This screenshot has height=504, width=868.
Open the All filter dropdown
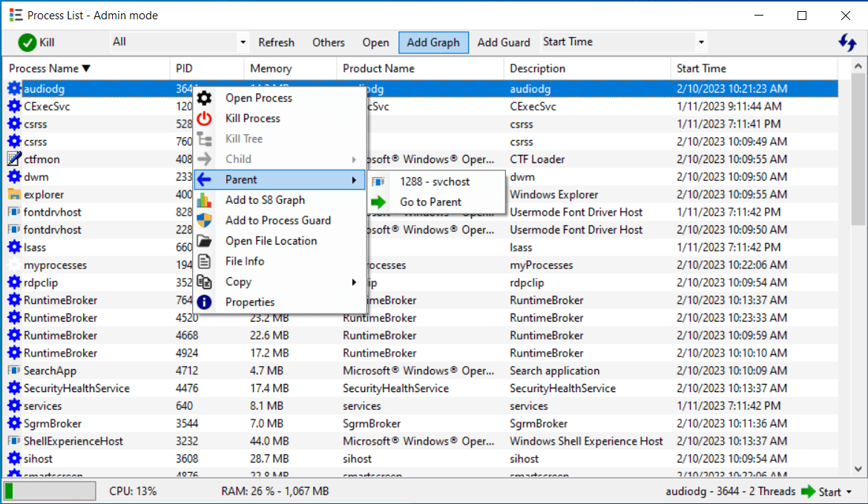pyautogui.click(x=243, y=42)
